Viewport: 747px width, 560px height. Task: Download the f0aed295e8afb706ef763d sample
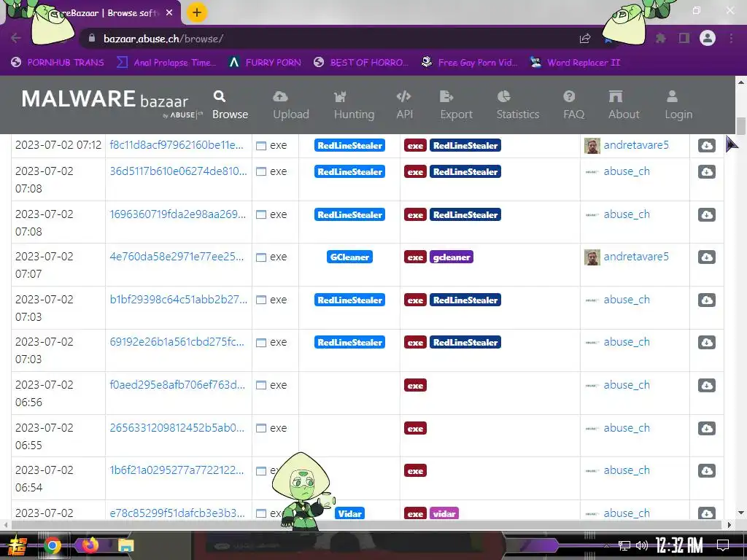(706, 385)
